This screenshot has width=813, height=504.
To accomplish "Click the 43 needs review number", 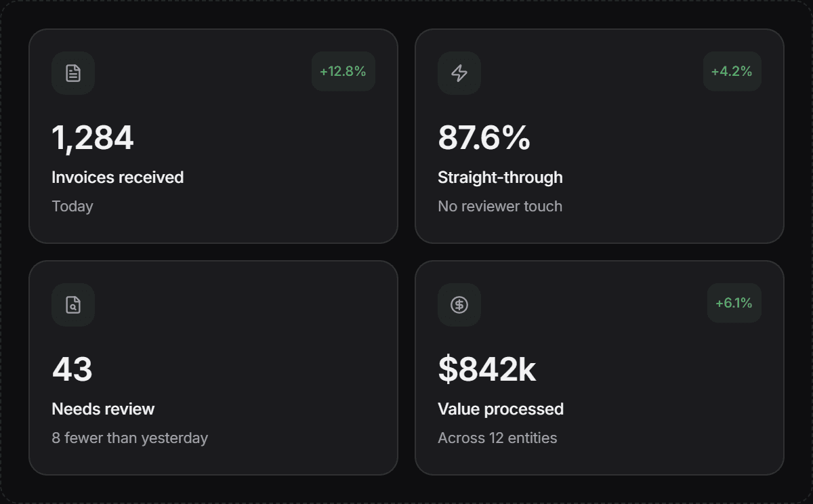I will [72, 369].
